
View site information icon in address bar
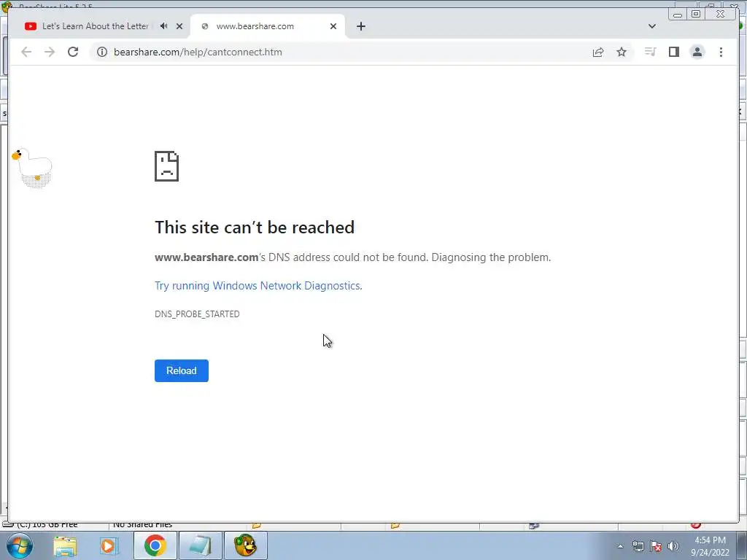pos(102,52)
